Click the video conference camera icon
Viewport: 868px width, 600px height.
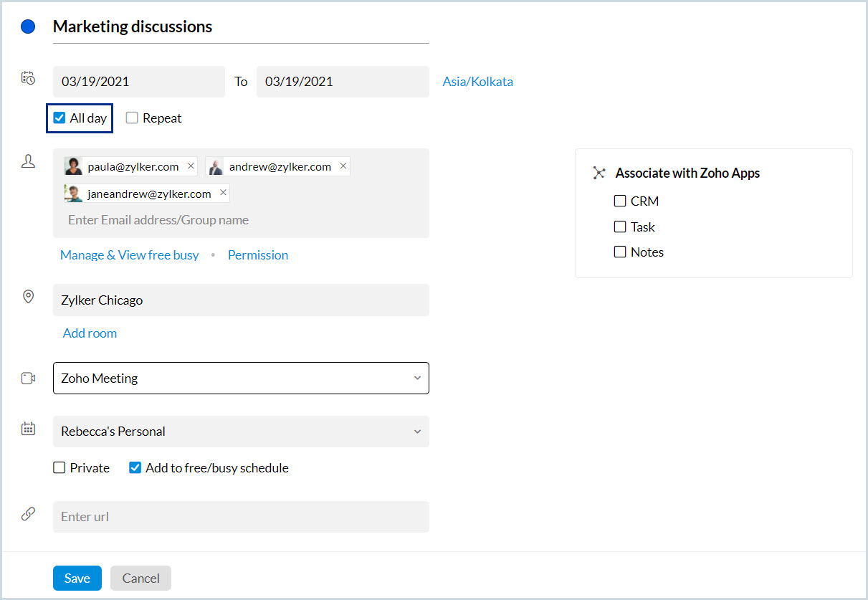point(28,378)
